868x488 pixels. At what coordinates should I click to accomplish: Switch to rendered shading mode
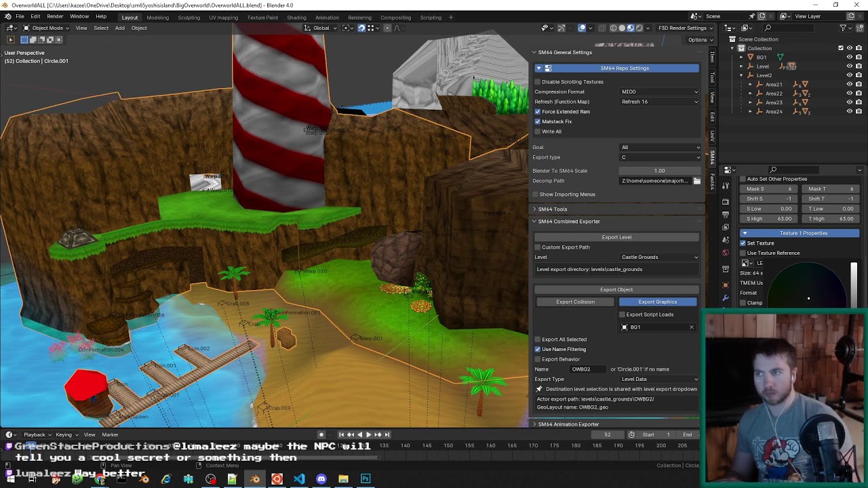click(639, 28)
